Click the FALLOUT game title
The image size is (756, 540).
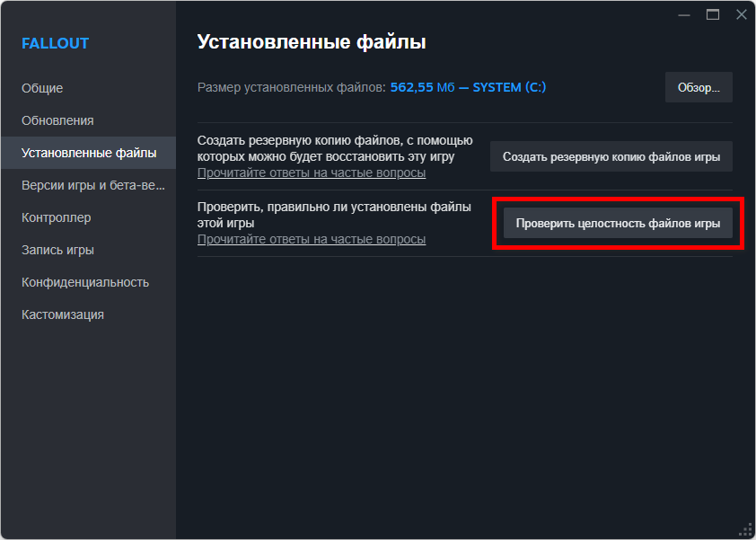55,43
